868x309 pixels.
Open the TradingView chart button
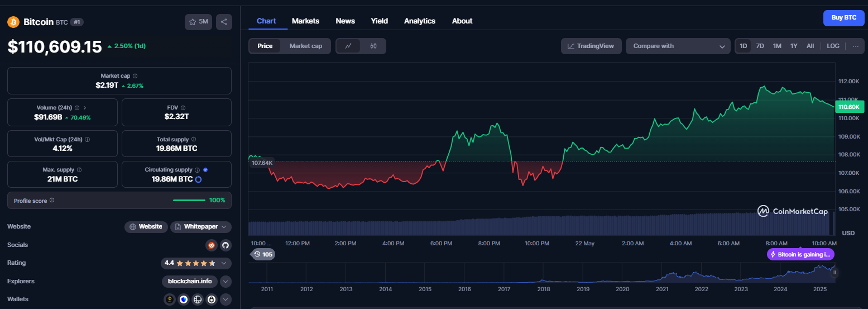[591, 46]
